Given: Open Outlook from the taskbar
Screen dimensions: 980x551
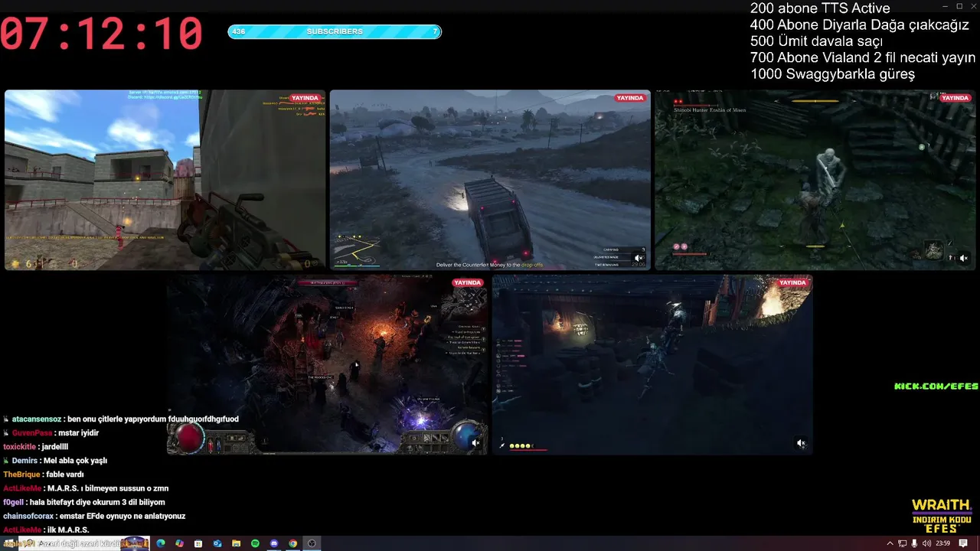Looking at the screenshot, I should [x=217, y=543].
